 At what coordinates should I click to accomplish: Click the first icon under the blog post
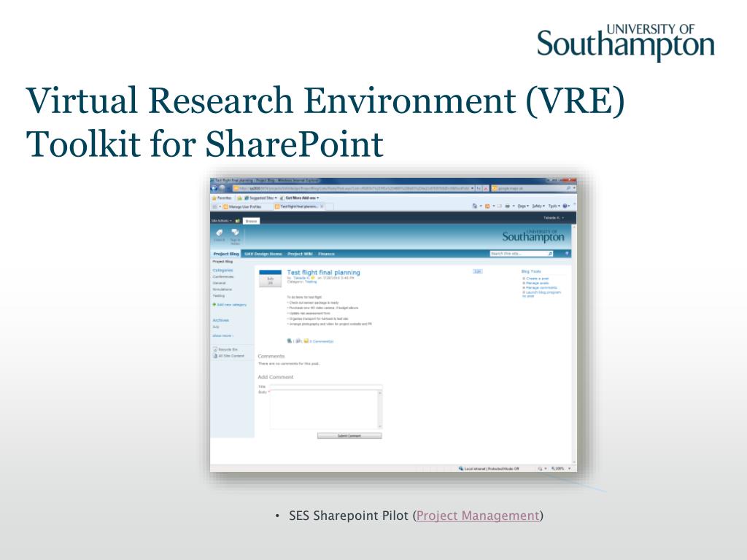pyautogui.click(x=289, y=341)
